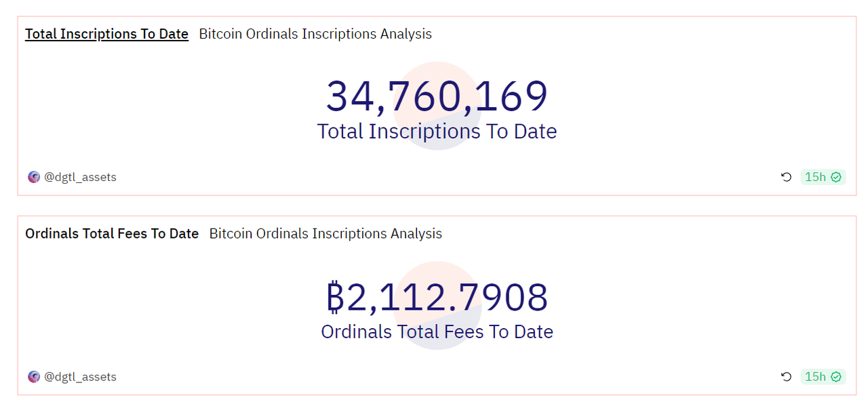
Task: Click verified checkmark badge icon in Total Inscriptions panel
Action: [x=836, y=177]
